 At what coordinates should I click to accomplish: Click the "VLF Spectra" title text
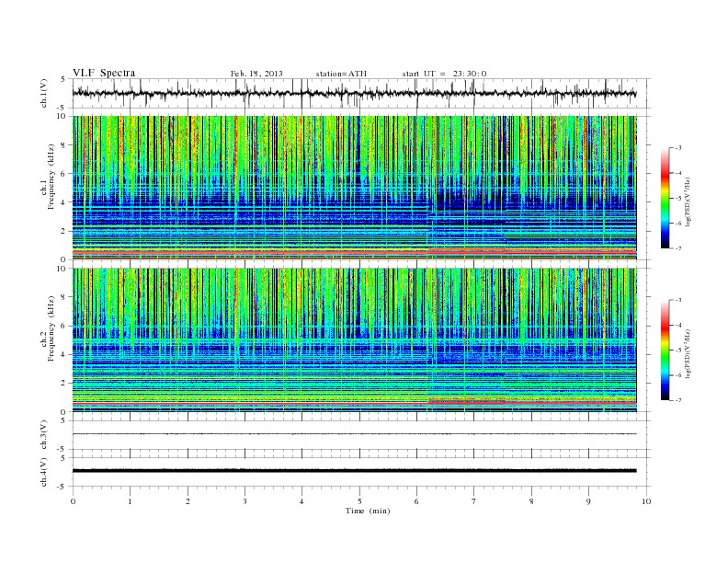pos(104,73)
